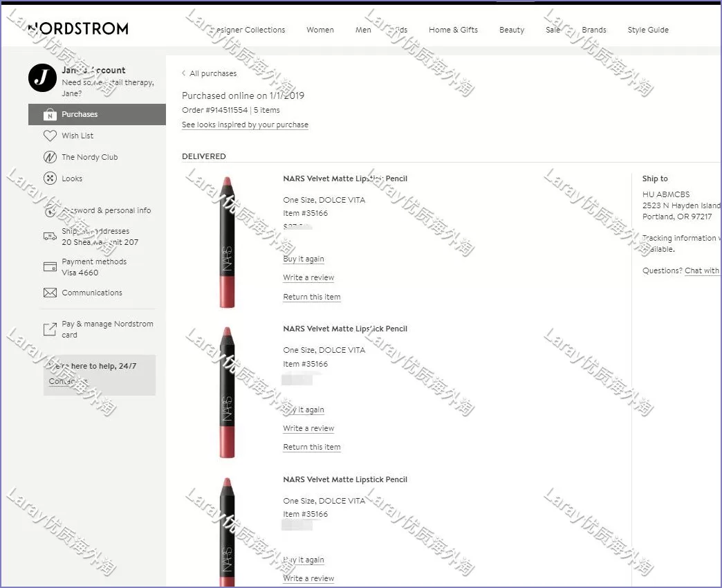Click the Payment methods card icon
Viewport: 722px width, 588px height.
point(50,266)
